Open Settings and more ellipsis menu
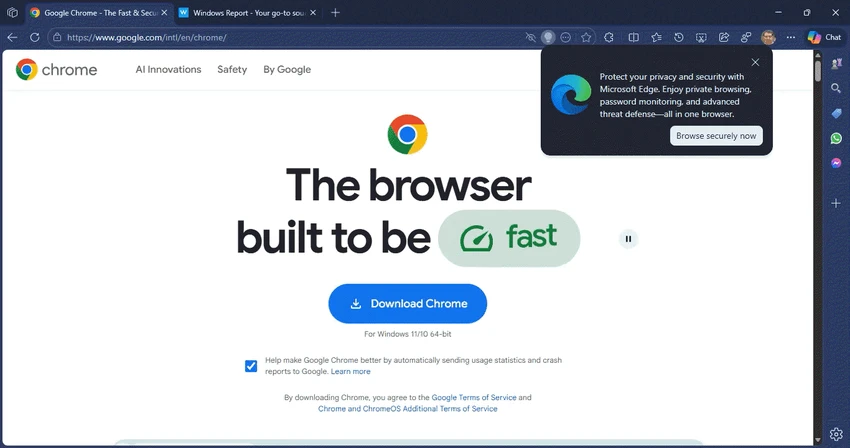The width and height of the screenshot is (850, 448). point(791,37)
